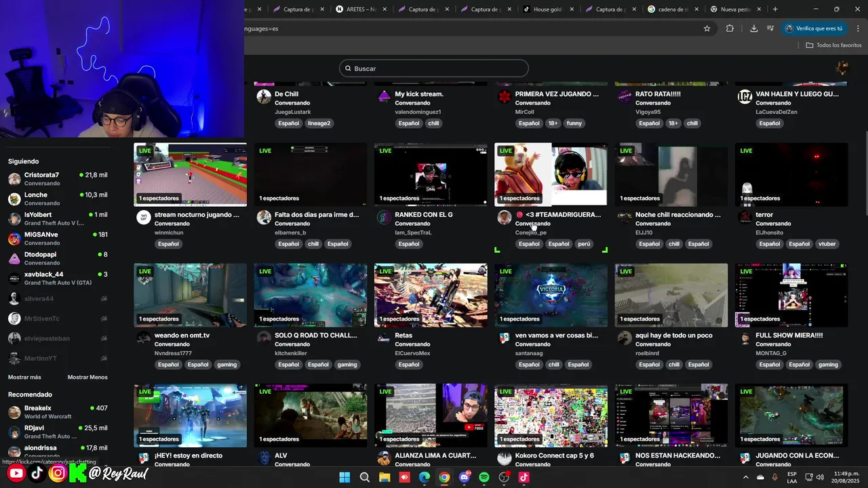868x488 pixels.
Task: Click ESP LAA keyboard language indicator
Action: click(x=792, y=477)
